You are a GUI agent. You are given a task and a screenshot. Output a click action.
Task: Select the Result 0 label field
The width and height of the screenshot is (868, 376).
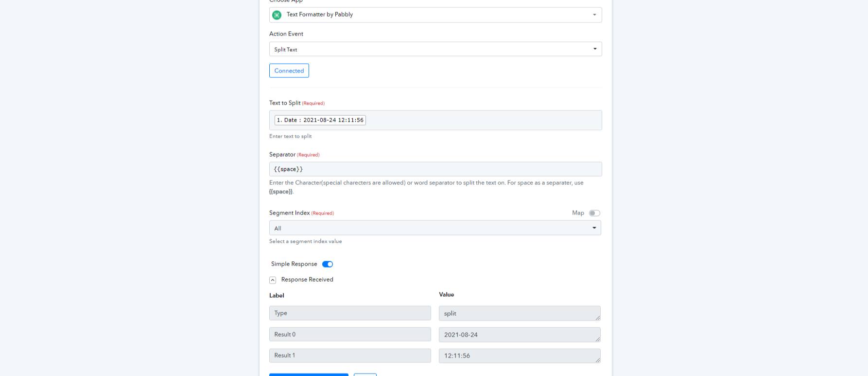point(350,334)
